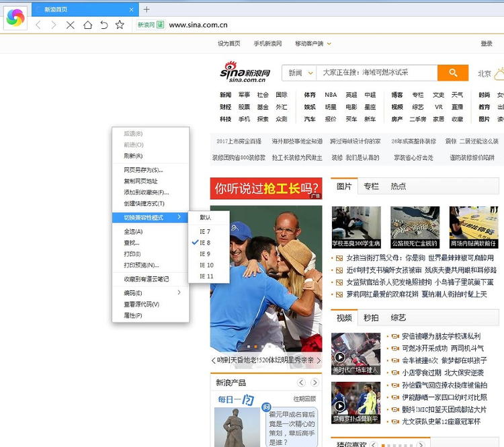Click the Sina search input field
The image size is (504, 447).
tap(376, 73)
